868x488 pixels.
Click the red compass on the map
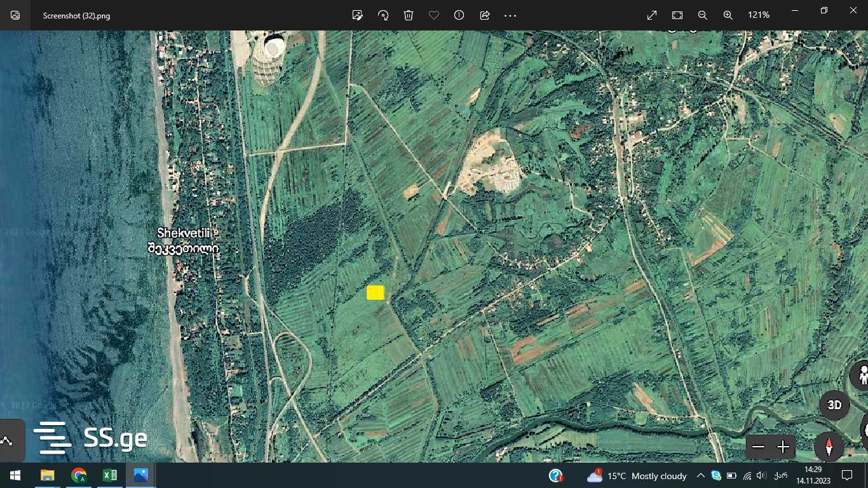[x=829, y=446]
